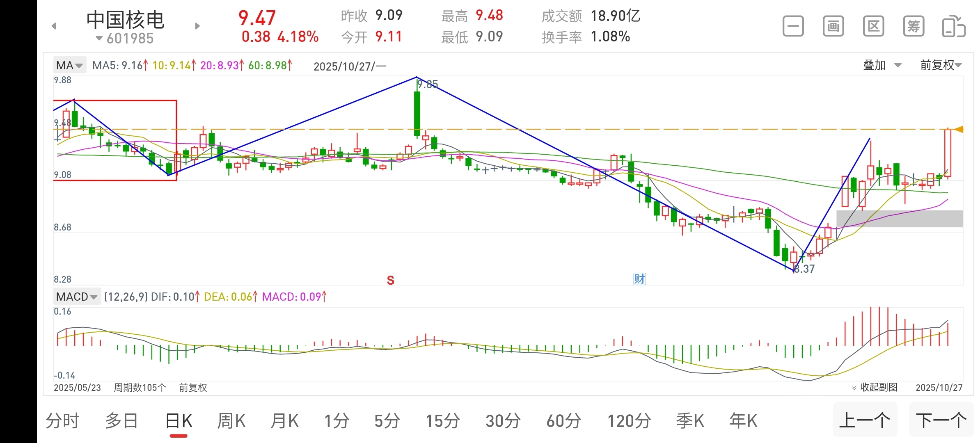
Task: Click the 财 financial report marker
Action: click(639, 279)
